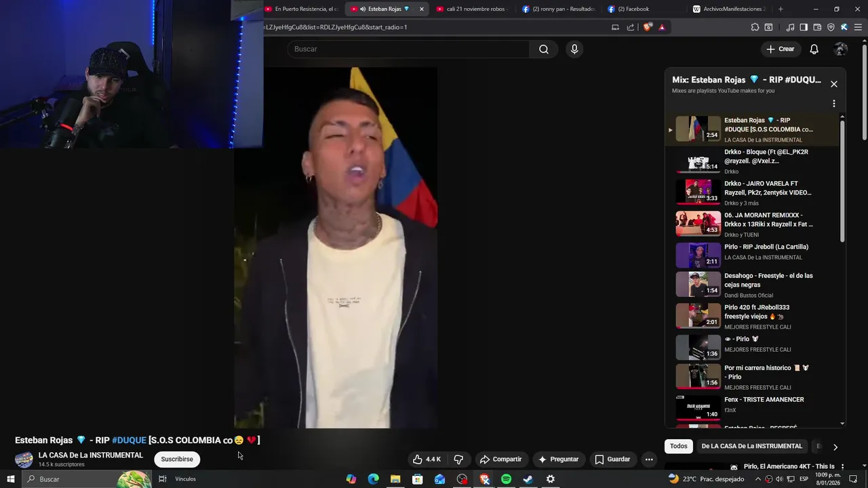Activate voice search microphone icon

tap(574, 49)
